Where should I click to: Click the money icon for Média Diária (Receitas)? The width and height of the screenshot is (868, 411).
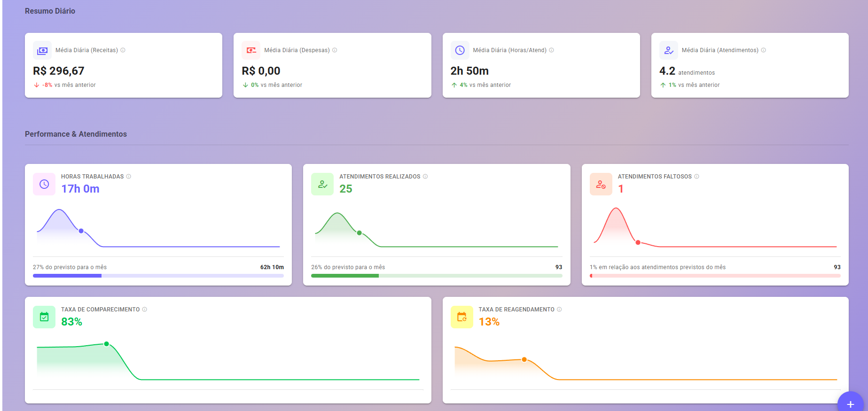tap(42, 50)
